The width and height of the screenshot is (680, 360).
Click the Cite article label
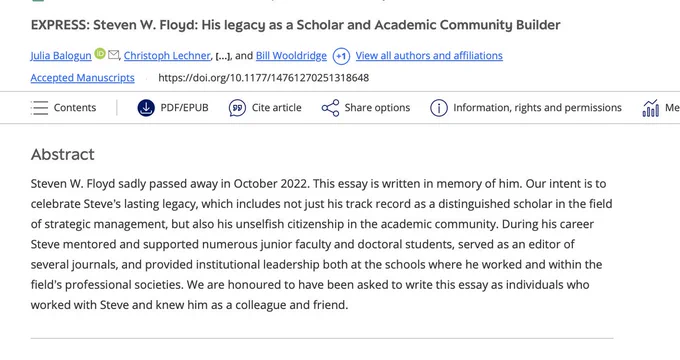coord(277,108)
